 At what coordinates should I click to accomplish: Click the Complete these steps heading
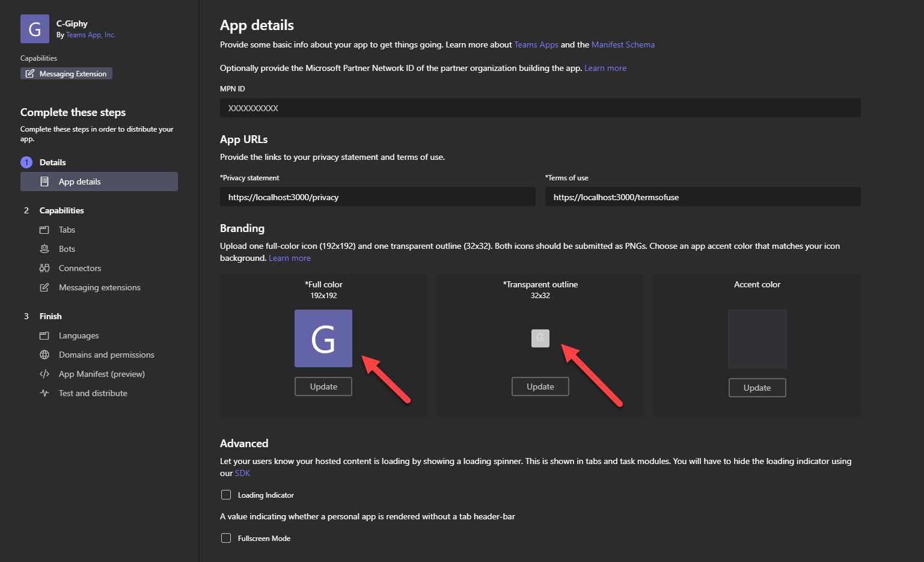point(73,112)
